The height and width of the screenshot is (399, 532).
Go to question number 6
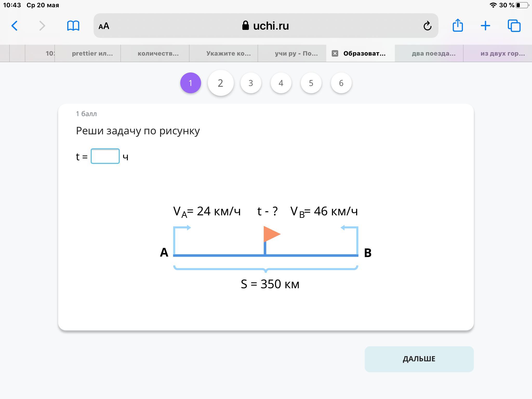pos(341,83)
